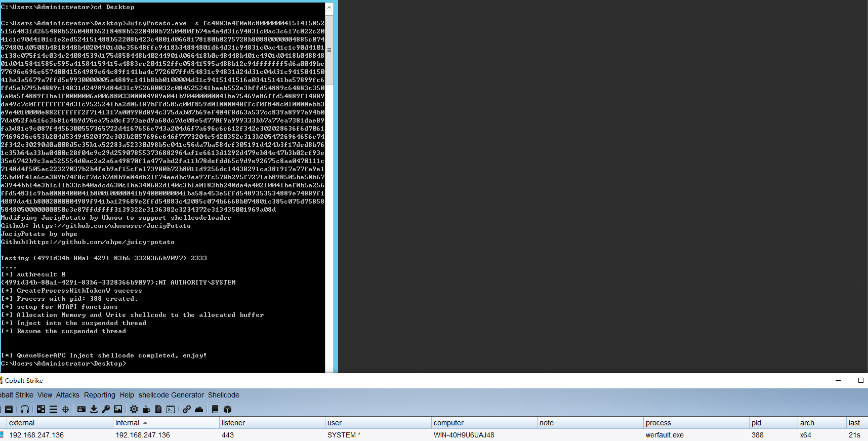Click the Disconnect from team server icon
This screenshot has height=441, width=868.
tap(9, 409)
